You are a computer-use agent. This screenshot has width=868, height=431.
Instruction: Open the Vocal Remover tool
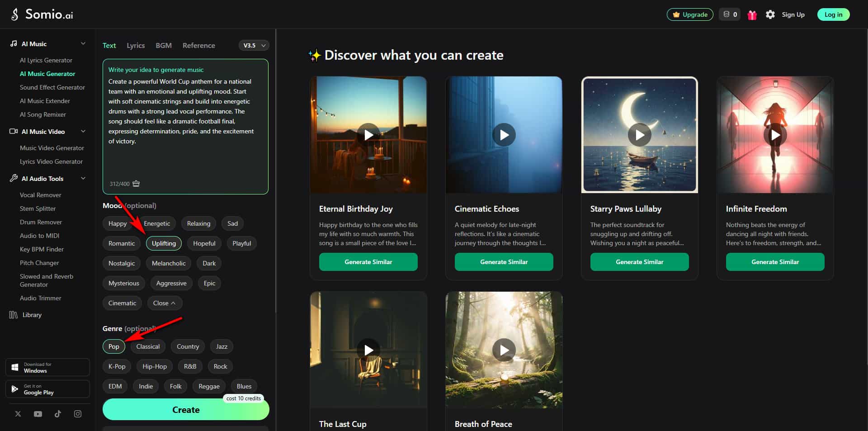(41, 195)
